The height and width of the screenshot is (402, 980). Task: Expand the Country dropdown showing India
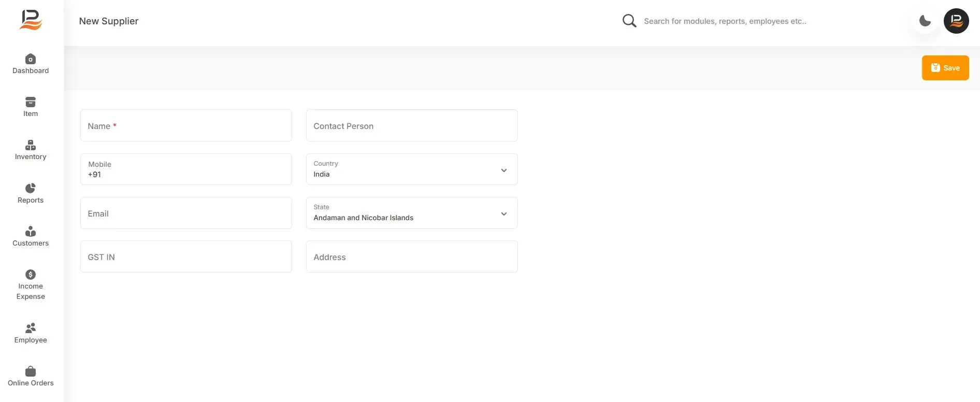pos(412,169)
